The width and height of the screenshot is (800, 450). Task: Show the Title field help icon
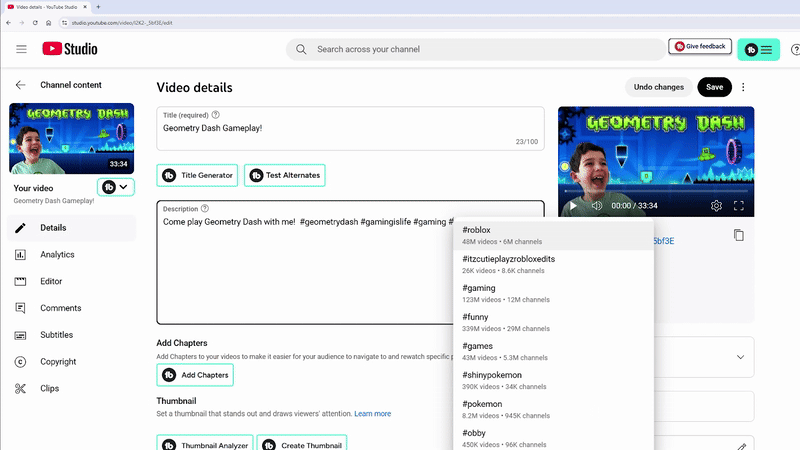pyautogui.click(x=216, y=115)
